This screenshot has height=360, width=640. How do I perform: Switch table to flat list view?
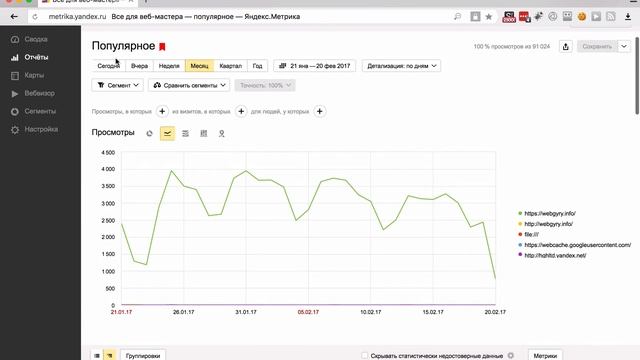tap(97, 356)
